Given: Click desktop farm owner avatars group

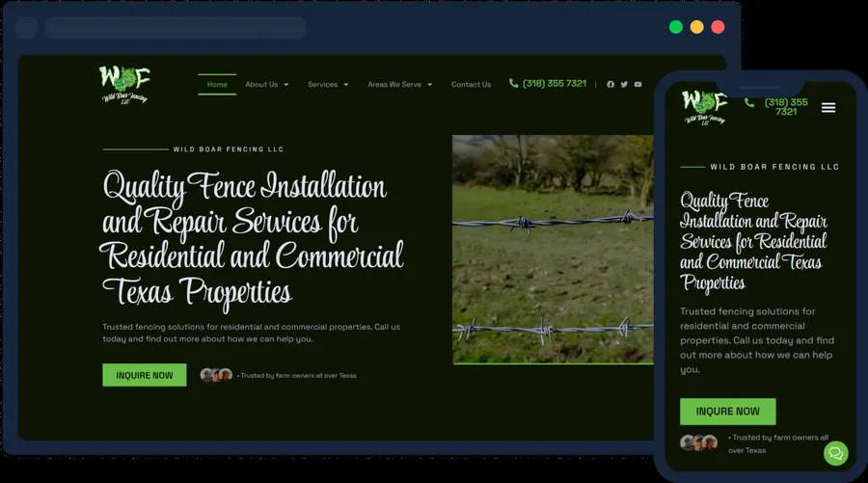Looking at the screenshot, I should (x=216, y=375).
